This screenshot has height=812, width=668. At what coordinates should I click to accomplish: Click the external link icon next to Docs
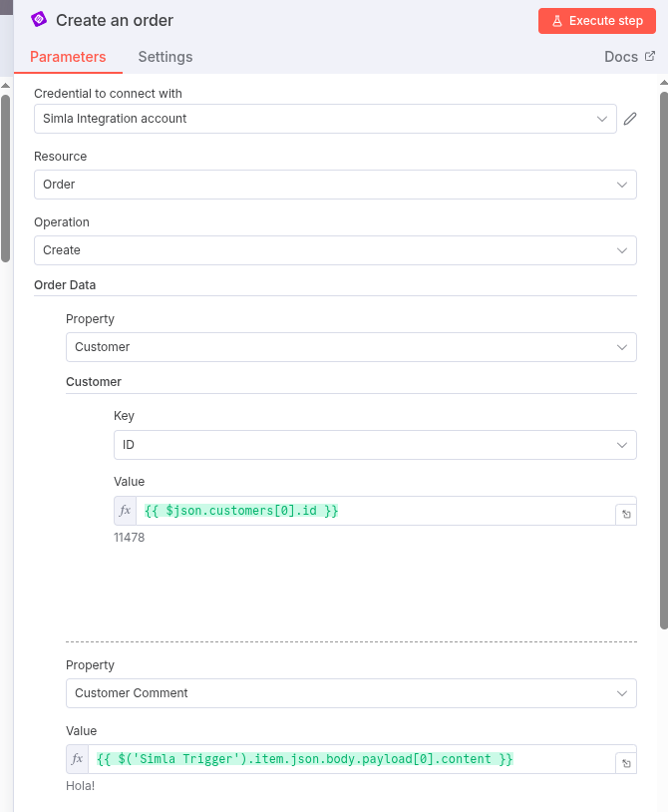coord(650,56)
